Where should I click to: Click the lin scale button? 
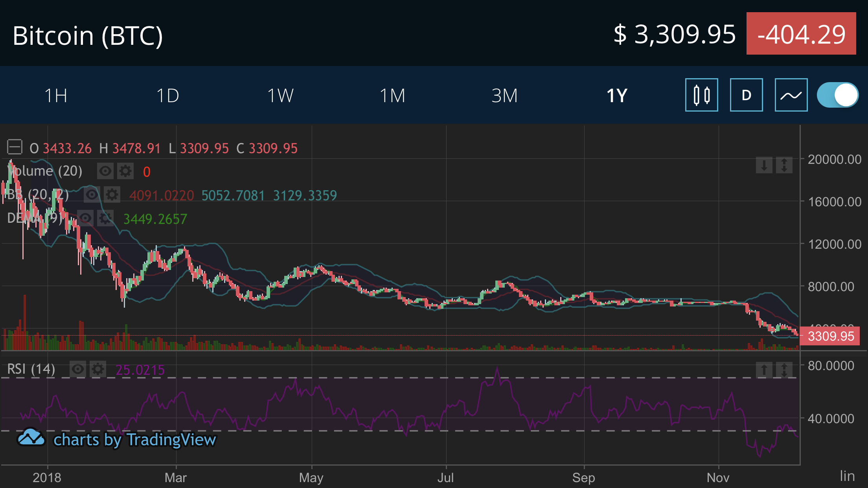[847, 476]
